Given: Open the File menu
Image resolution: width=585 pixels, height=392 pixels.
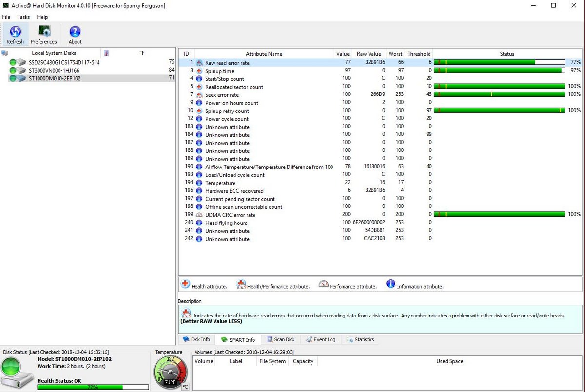Looking at the screenshot, I should [x=6, y=17].
